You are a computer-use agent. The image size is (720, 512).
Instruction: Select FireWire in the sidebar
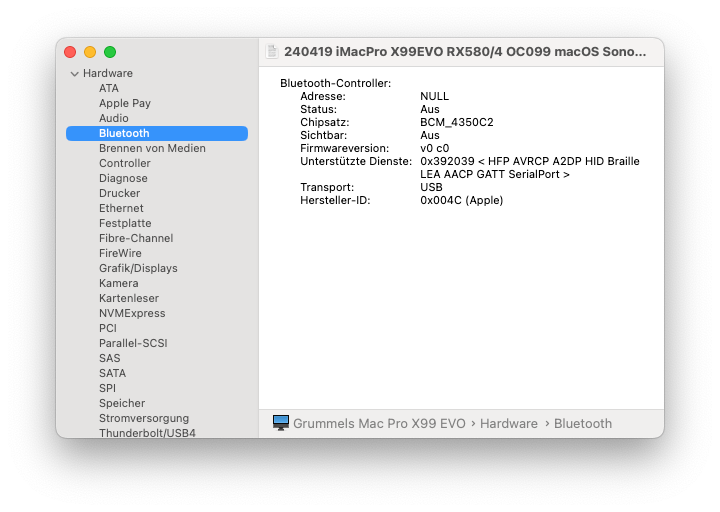120,253
